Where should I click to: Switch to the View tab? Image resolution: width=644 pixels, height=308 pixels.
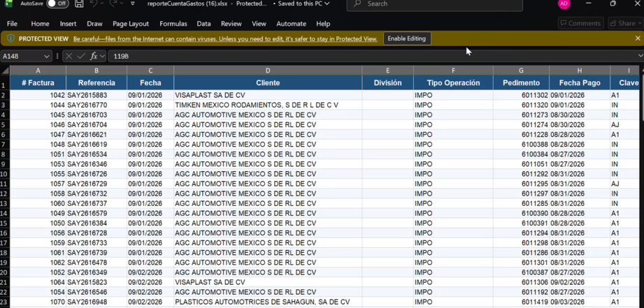click(x=259, y=24)
